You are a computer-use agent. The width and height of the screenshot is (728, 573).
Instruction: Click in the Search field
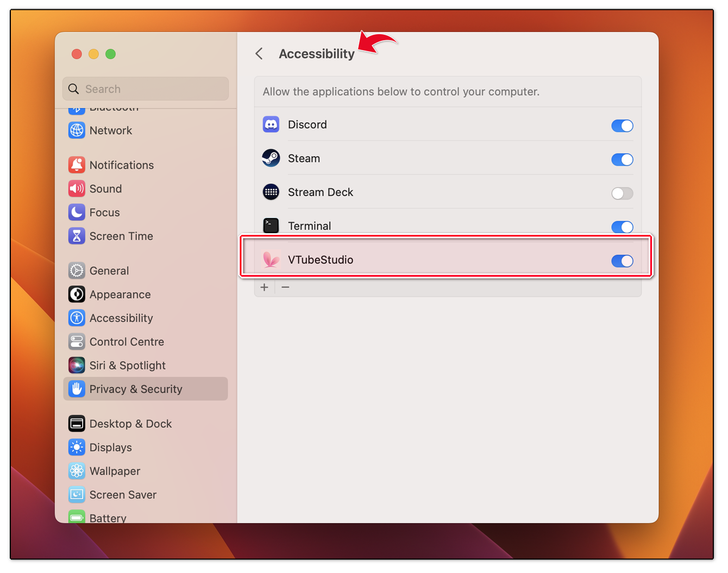coord(146,89)
